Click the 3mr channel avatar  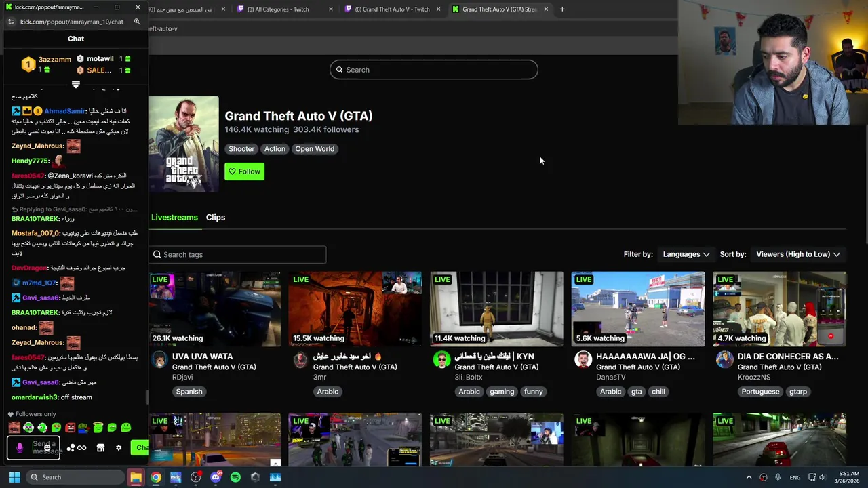pos(300,359)
